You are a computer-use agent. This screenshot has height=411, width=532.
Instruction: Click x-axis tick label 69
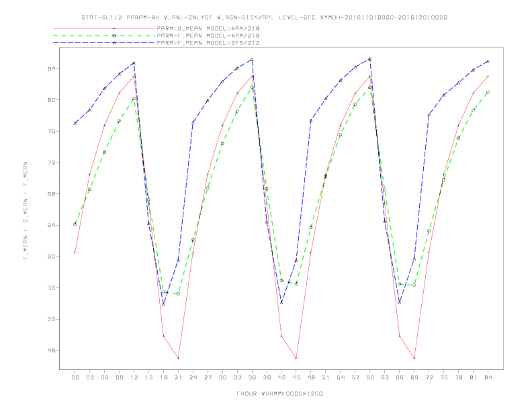414,377
